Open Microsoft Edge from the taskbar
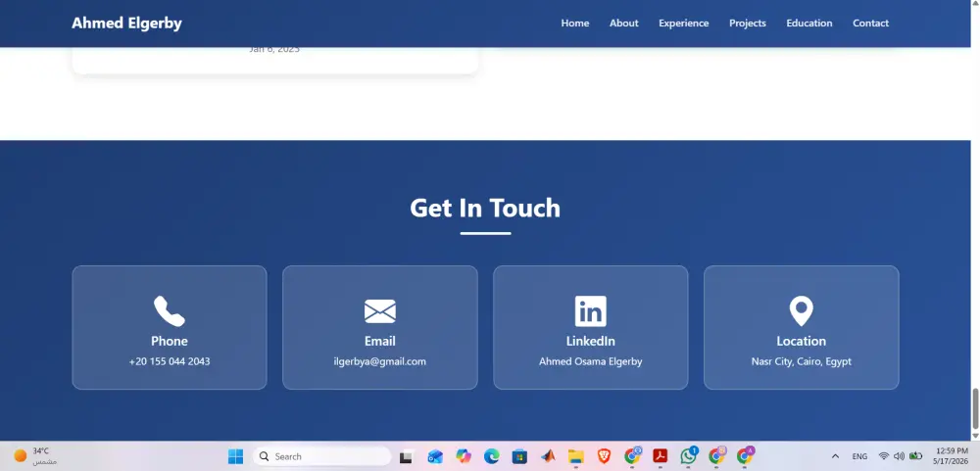 [491, 456]
